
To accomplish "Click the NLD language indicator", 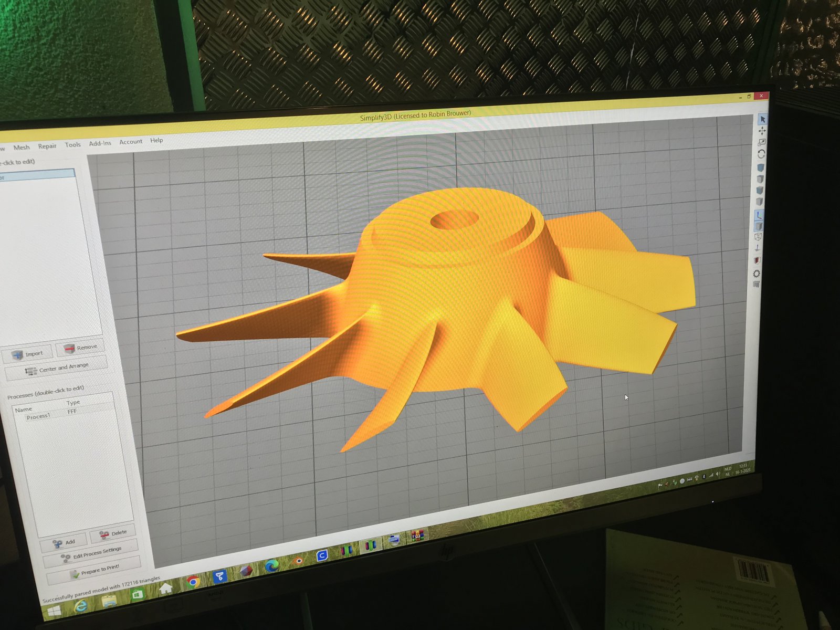I will coord(728,469).
